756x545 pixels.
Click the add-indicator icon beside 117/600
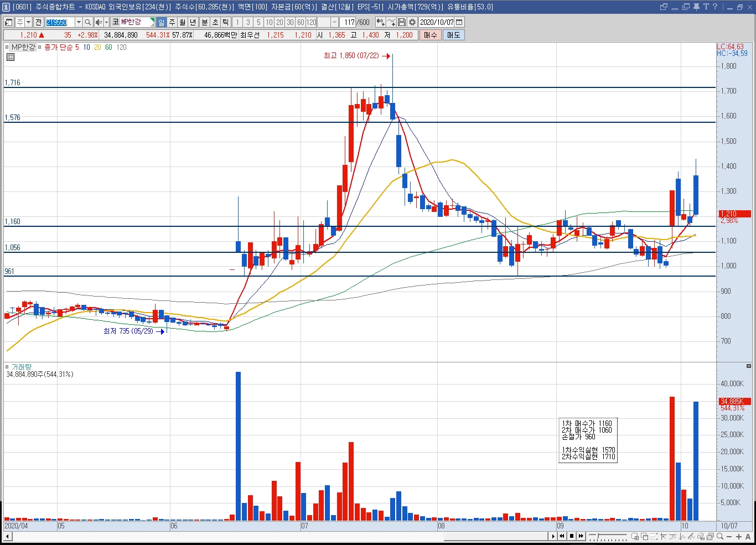click(x=380, y=22)
